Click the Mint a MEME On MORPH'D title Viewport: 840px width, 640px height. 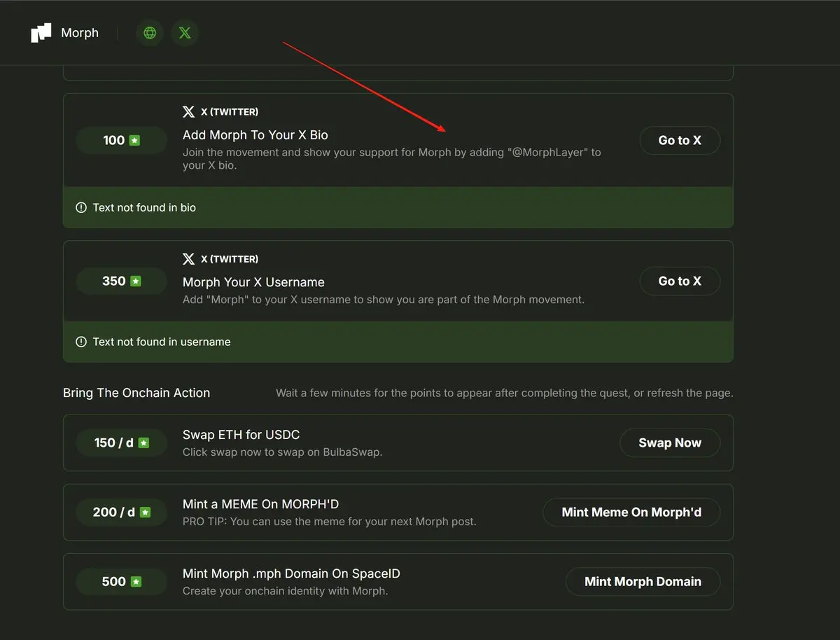click(260, 504)
